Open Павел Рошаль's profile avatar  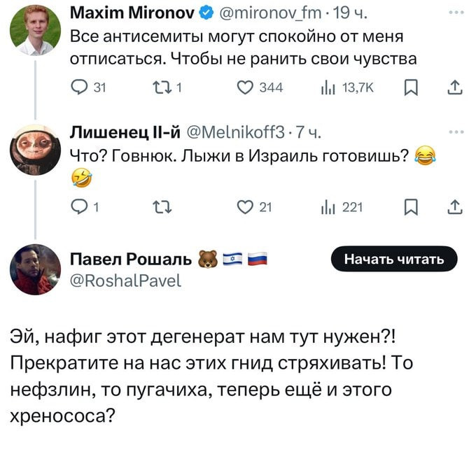pos(35,269)
